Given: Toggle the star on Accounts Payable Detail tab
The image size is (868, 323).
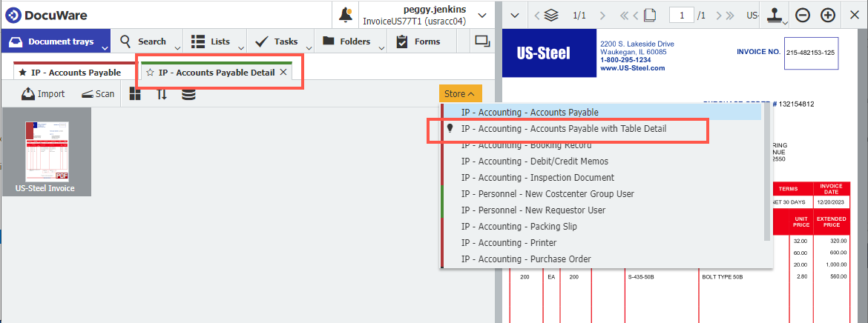Looking at the screenshot, I should pos(150,73).
